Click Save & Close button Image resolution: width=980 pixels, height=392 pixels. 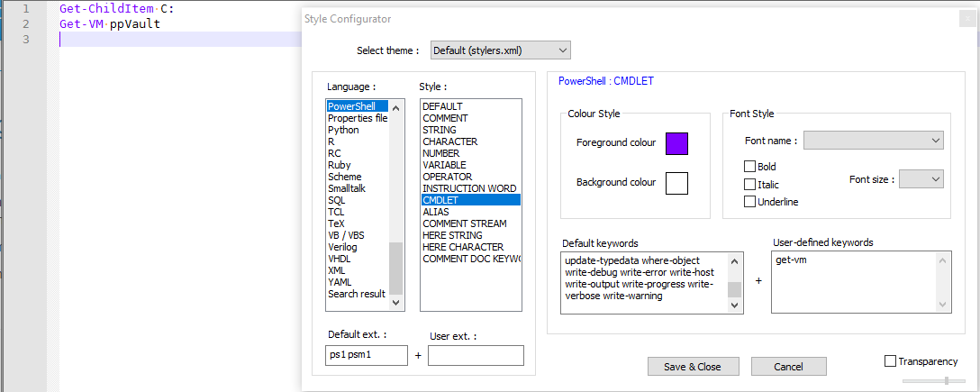693,367
